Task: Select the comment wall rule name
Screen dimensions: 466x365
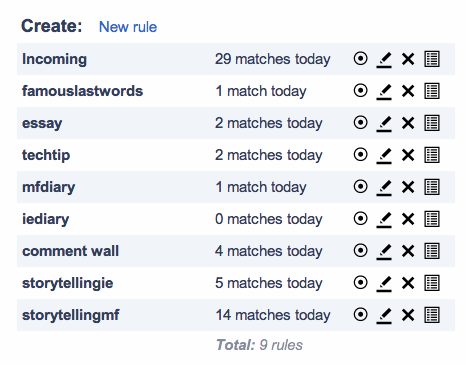Action: coord(70,251)
